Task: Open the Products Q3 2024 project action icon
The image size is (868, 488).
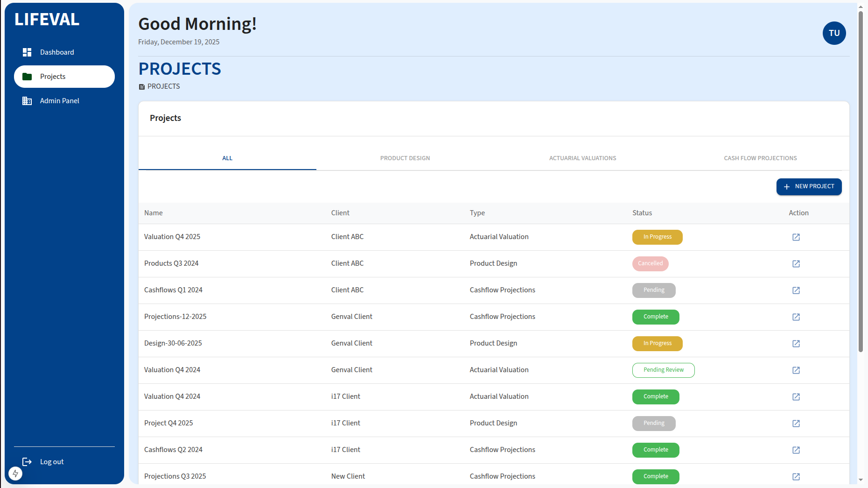Action: click(x=796, y=264)
